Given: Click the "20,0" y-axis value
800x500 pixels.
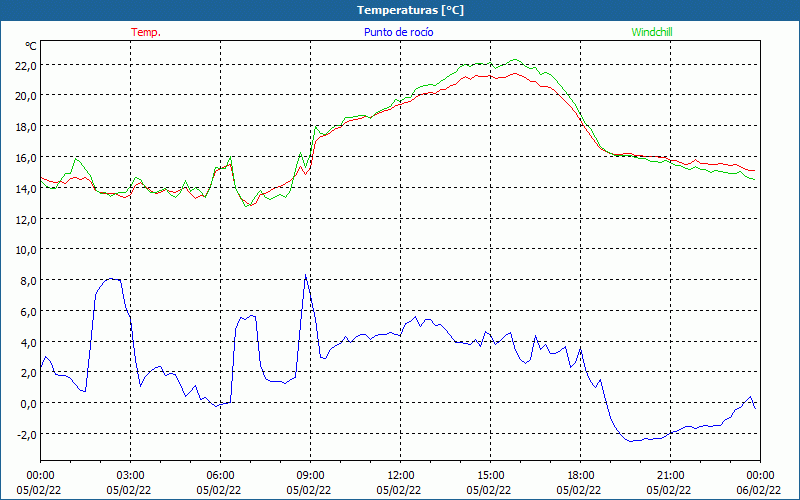Looking at the screenshot, I should (x=26, y=96).
